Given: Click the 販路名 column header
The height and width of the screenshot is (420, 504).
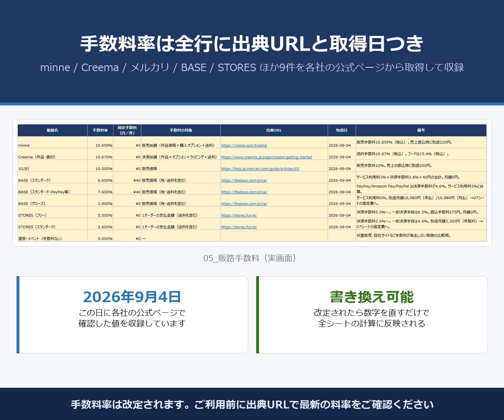Looking at the screenshot, I should coord(52,130).
